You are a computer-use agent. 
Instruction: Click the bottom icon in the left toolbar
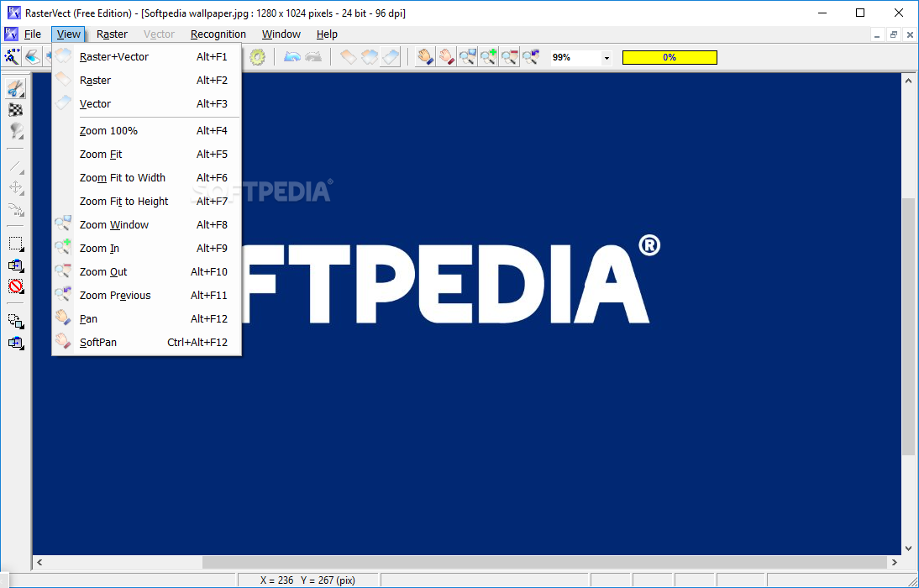coord(15,343)
